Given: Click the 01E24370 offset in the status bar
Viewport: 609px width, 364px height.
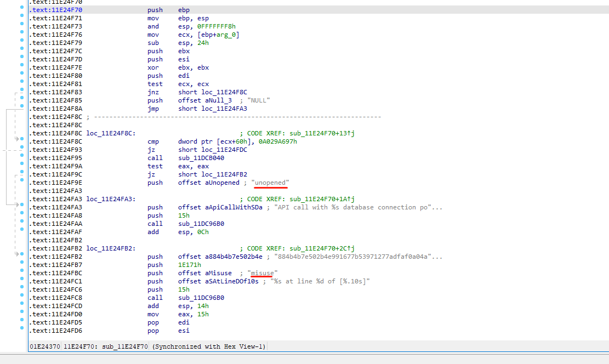Looking at the screenshot, I should [x=44, y=346].
